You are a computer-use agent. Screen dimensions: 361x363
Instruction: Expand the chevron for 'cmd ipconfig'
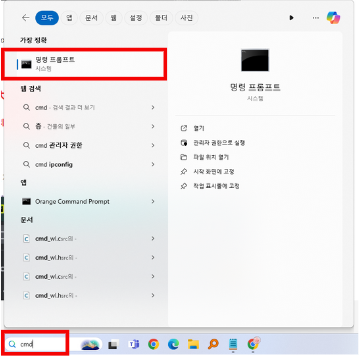(x=153, y=164)
